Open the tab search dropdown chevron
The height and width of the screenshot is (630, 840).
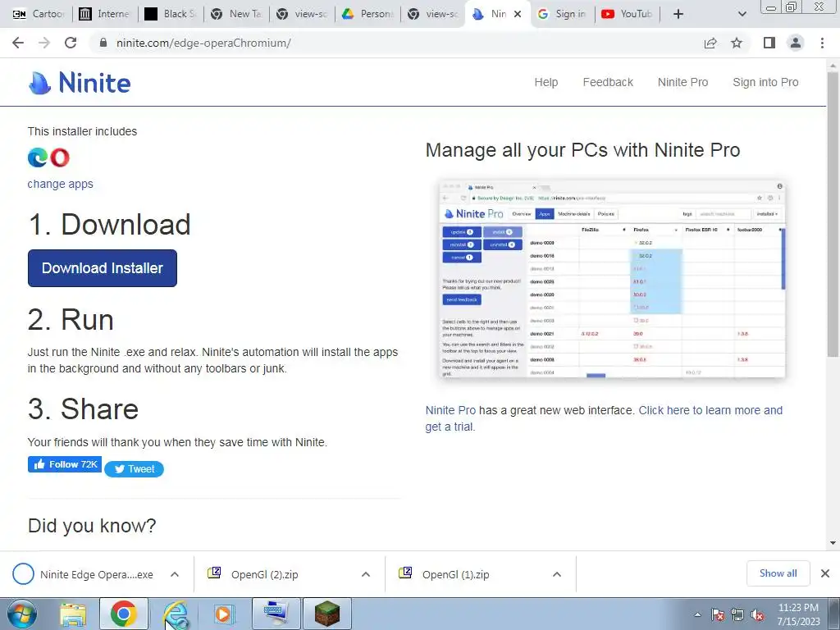click(742, 14)
